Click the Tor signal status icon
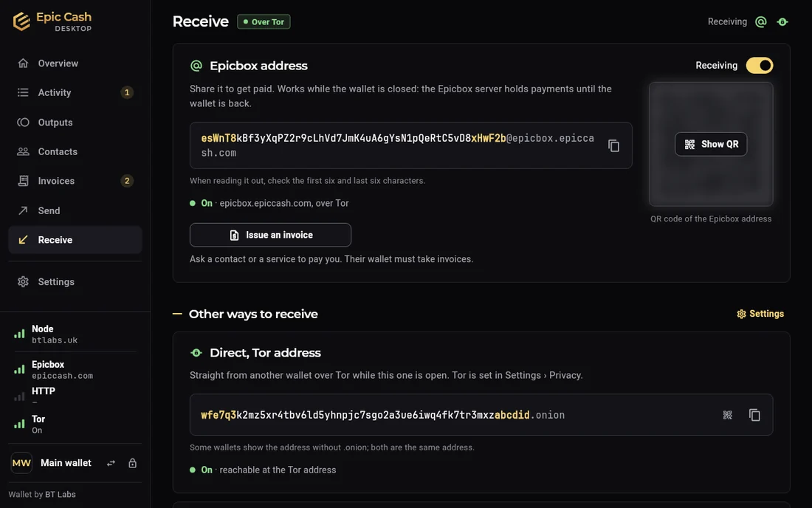Screen dimensions: 812x508 coord(19,424)
